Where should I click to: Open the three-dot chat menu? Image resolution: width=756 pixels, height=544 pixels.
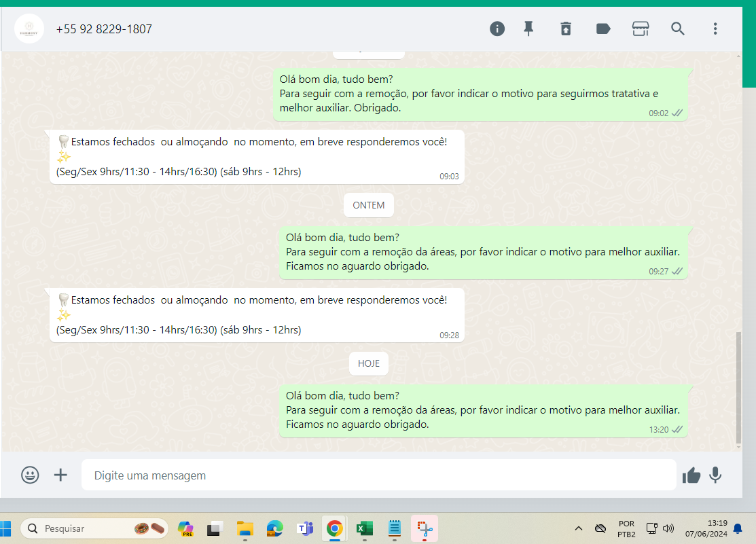pos(715,29)
